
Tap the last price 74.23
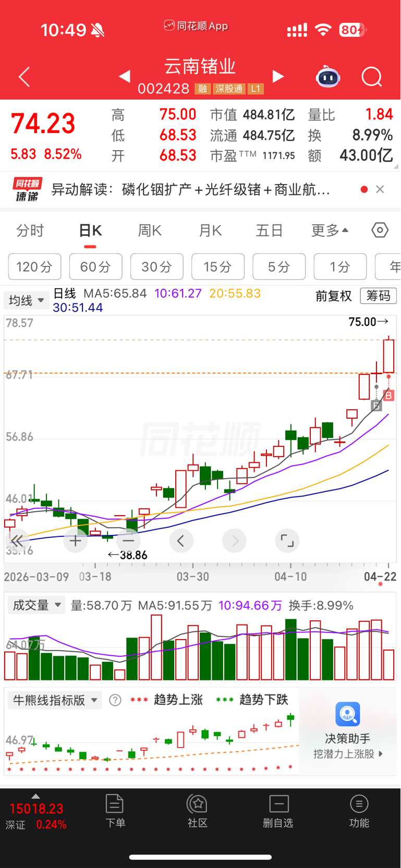pos(43,124)
